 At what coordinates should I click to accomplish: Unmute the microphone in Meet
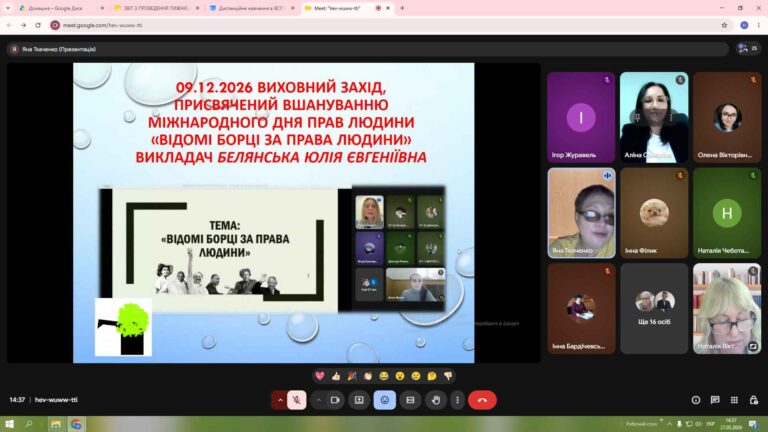(296, 400)
